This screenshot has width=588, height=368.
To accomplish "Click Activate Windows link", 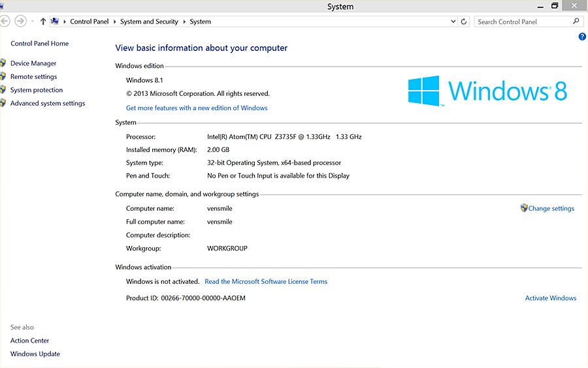I will pos(551,298).
